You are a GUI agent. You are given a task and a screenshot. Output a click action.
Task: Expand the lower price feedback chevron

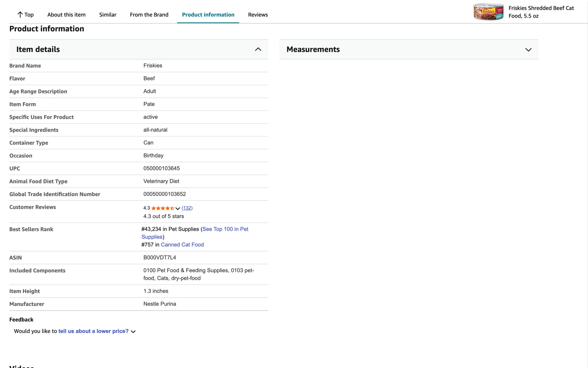[x=133, y=332]
